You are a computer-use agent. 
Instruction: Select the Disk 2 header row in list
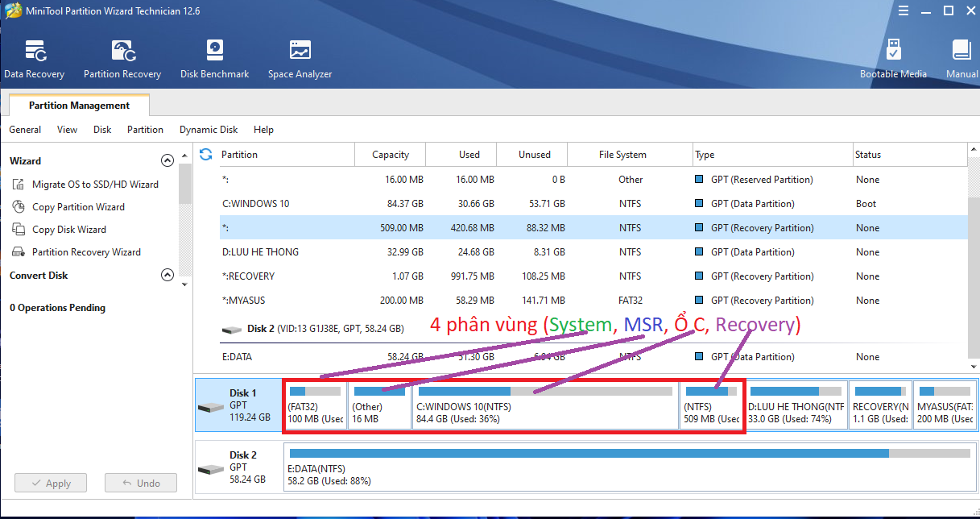(593, 329)
